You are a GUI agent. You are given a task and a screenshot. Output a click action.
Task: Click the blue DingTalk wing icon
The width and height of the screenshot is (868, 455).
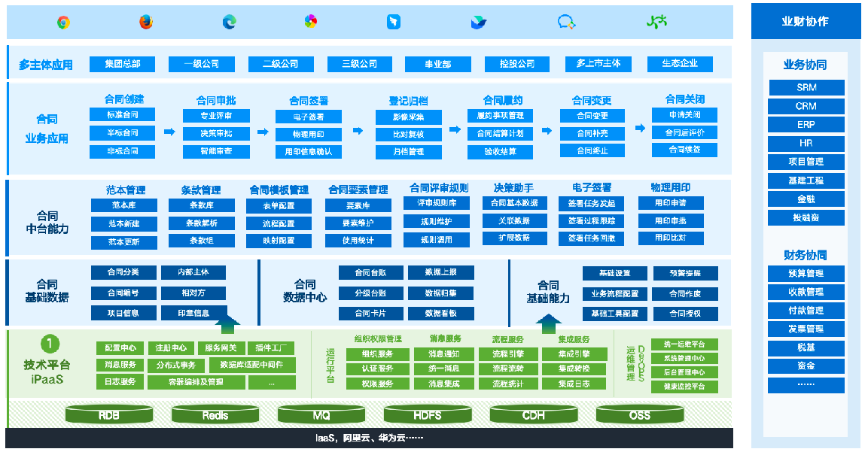pos(394,22)
